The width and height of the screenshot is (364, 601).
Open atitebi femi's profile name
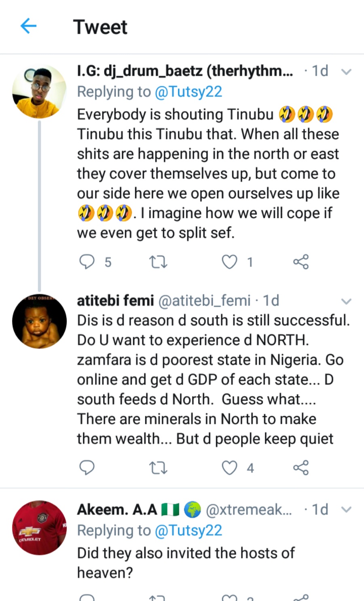point(116,301)
